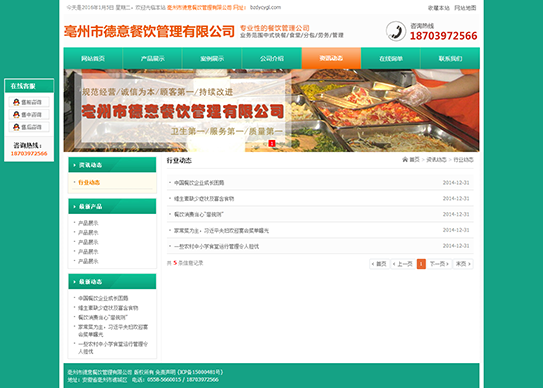The image size is (543, 388).
Task: Open the 在线留言 navigation tab
Action: pyautogui.click(x=391, y=59)
